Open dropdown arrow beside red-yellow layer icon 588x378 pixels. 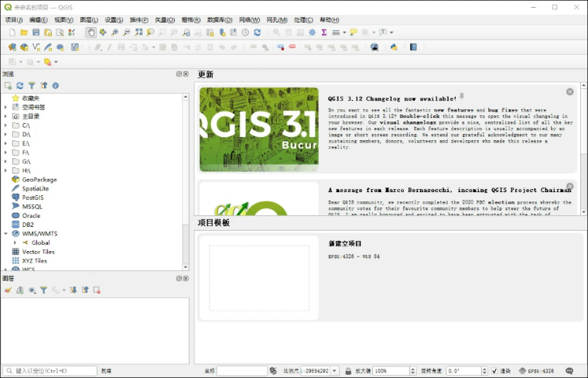[56, 62]
